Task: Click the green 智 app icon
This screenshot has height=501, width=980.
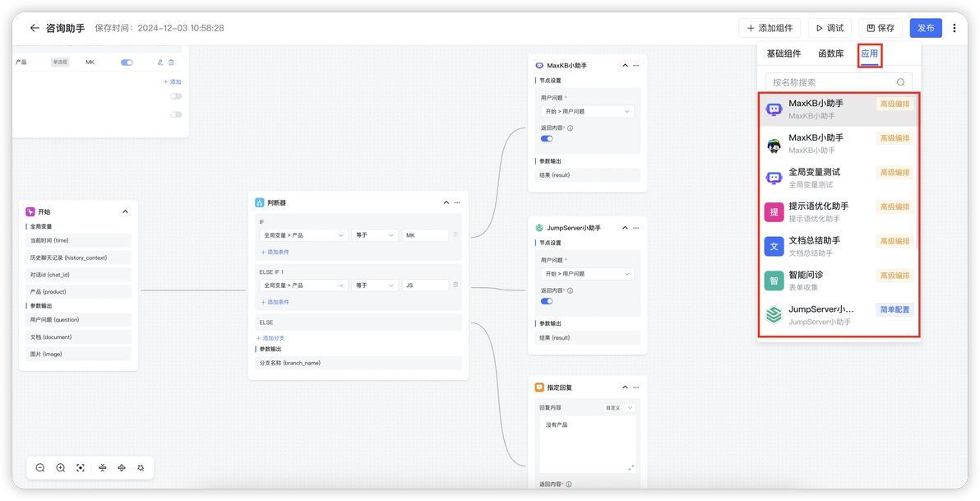Action: [774, 281]
